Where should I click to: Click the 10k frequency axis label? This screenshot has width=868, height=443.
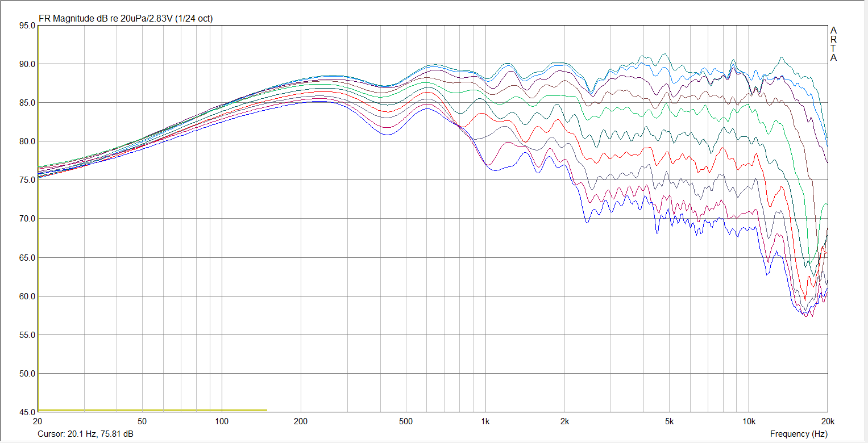(x=749, y=421)
